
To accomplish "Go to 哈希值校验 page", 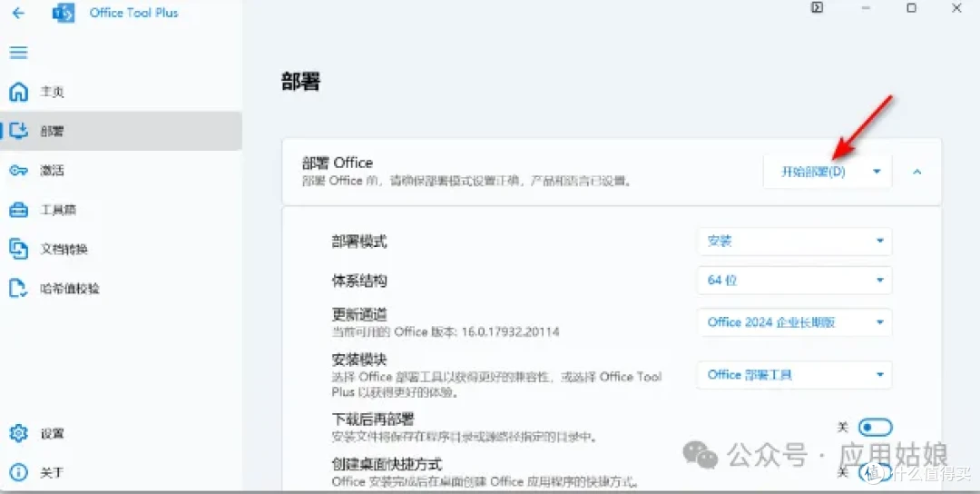I will 121,288.
